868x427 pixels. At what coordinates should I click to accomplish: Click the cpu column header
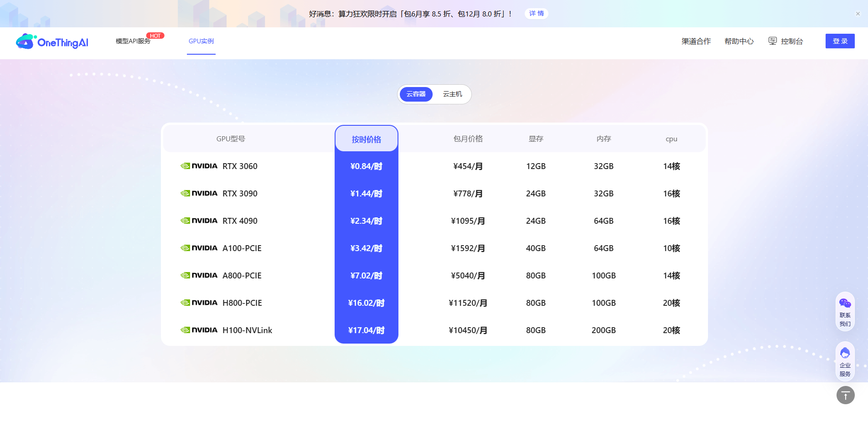coord(672,139)
